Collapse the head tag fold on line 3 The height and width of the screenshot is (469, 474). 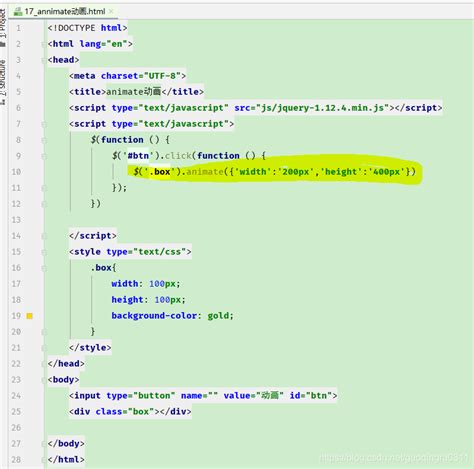coord(44,60)
